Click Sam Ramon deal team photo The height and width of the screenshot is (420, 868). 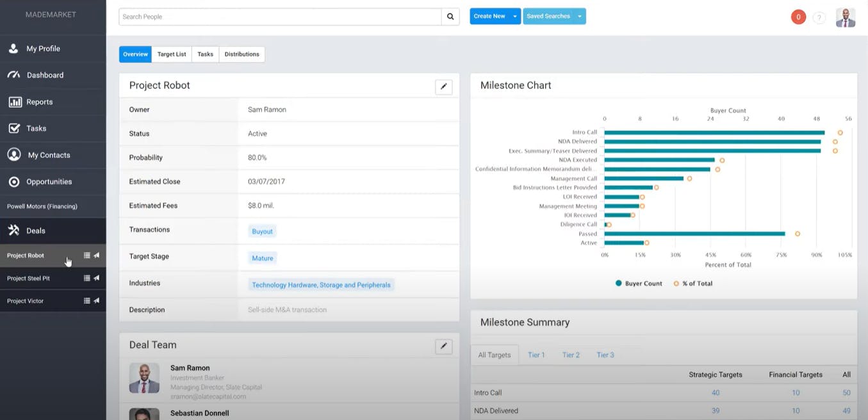(x=144, y=378)
